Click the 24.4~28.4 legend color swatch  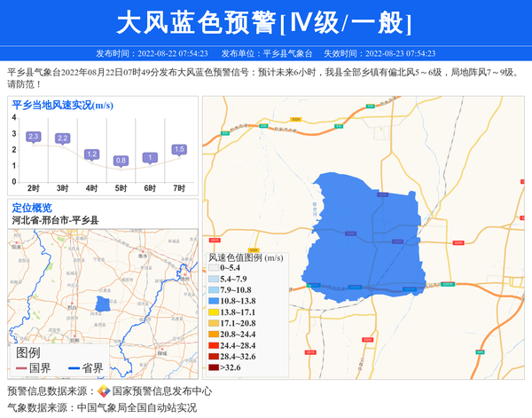tap(213, 345)
